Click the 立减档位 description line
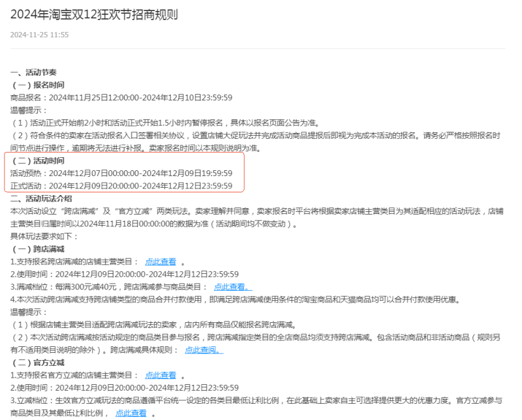 [x=256, y=407]
